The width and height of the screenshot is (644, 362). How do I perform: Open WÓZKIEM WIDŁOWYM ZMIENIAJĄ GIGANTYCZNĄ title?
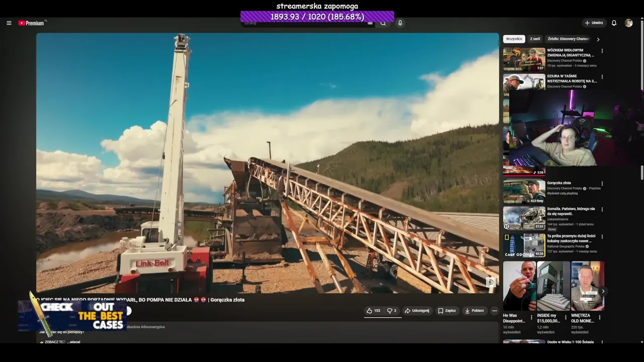point(571,53)
